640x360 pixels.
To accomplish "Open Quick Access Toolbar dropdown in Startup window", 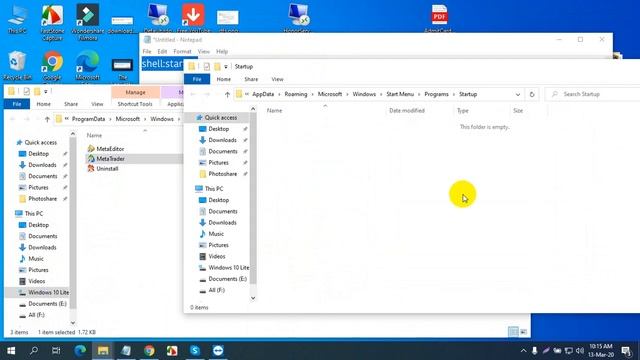I will [226, 67].
